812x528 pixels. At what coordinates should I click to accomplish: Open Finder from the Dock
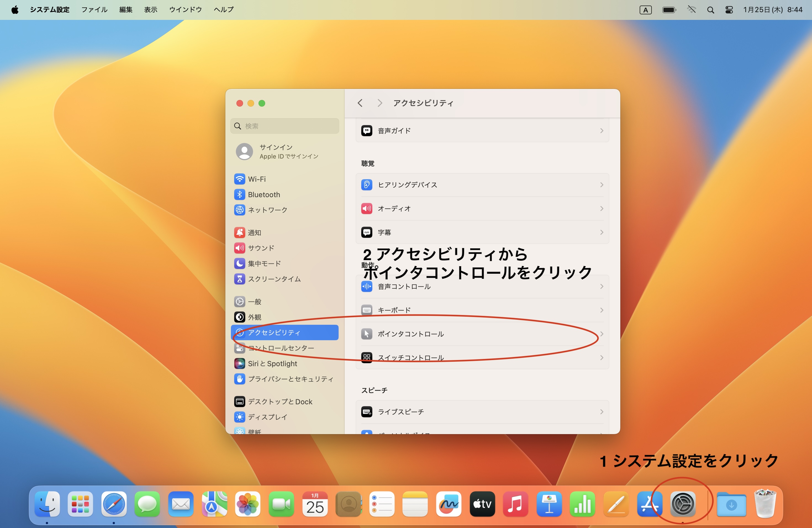pos(47,504)
